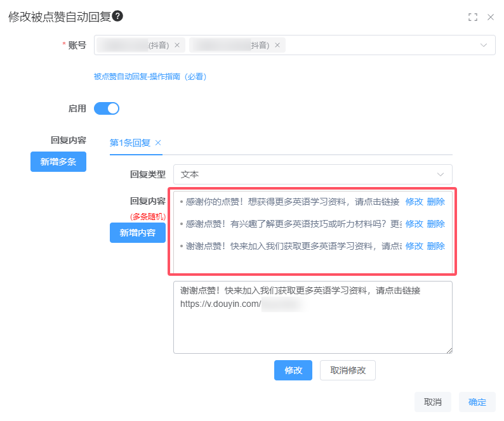Click 删除 for reply starting 感谢你的点赞
Screen dimensions: 504x421
(436, 202)
